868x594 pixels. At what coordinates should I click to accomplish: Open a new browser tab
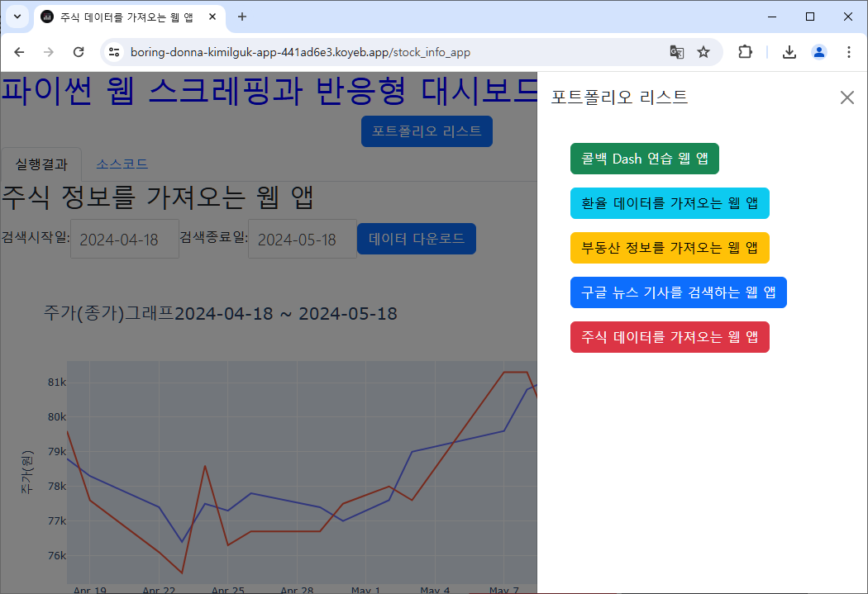coord(242,17)
